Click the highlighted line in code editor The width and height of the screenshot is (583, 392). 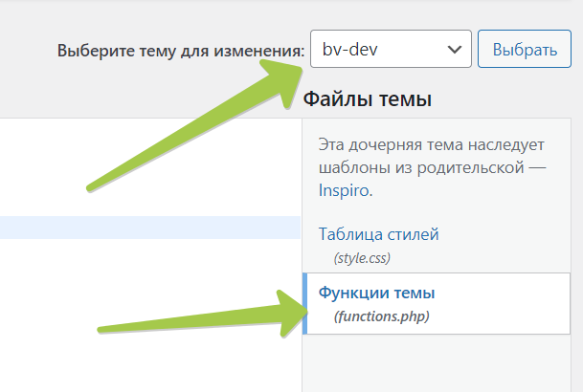click(150, 228)
